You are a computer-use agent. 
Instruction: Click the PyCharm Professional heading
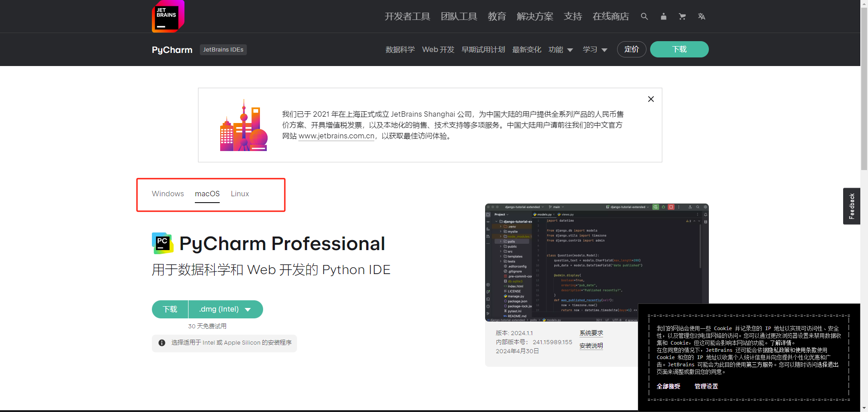point(282,243)
